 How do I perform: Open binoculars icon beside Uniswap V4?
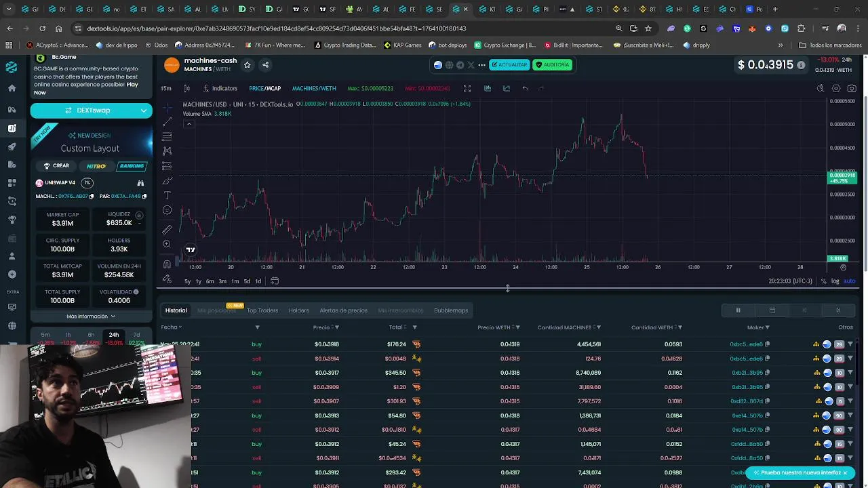pyautogui.click(x=140, y=183)
